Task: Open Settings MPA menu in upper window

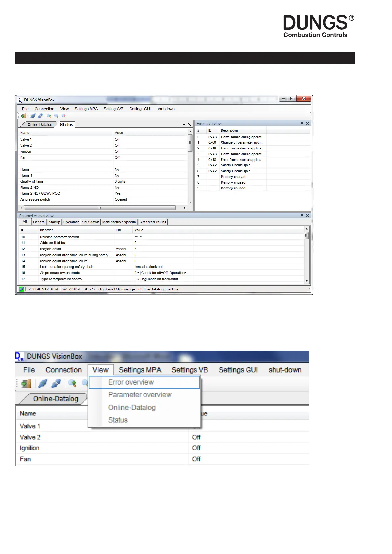Action: [x=86, y=109]
